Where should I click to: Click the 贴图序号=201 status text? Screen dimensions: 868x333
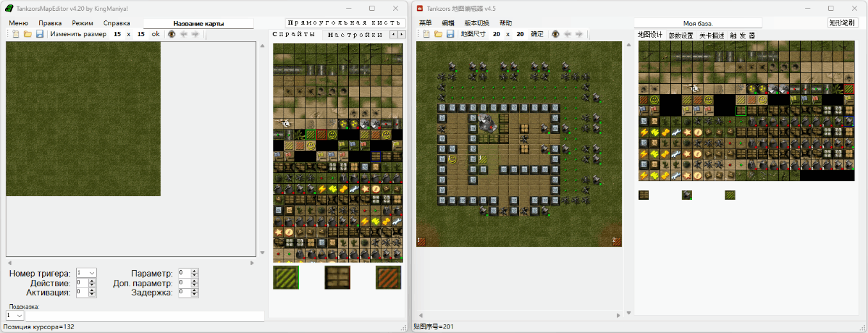click(433, 327)
